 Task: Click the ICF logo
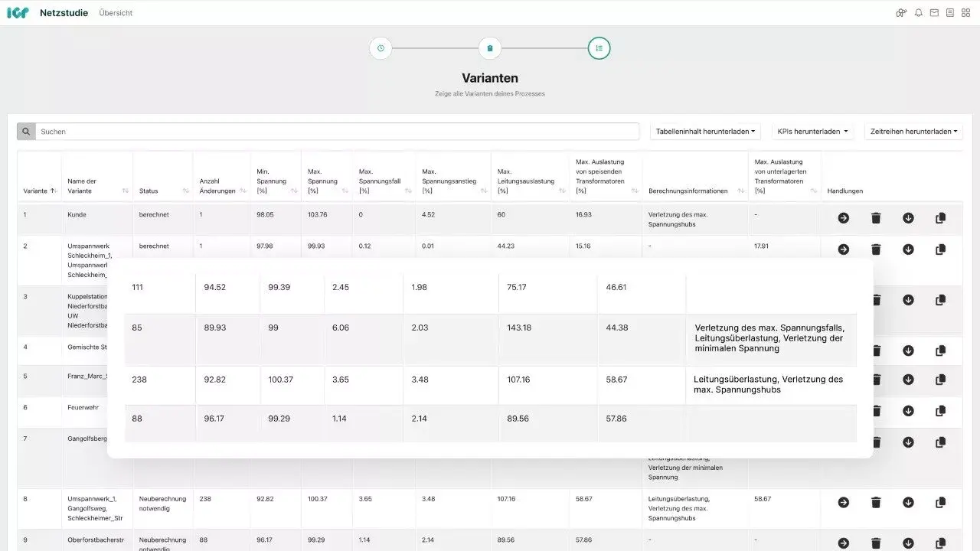coord(18,13)
